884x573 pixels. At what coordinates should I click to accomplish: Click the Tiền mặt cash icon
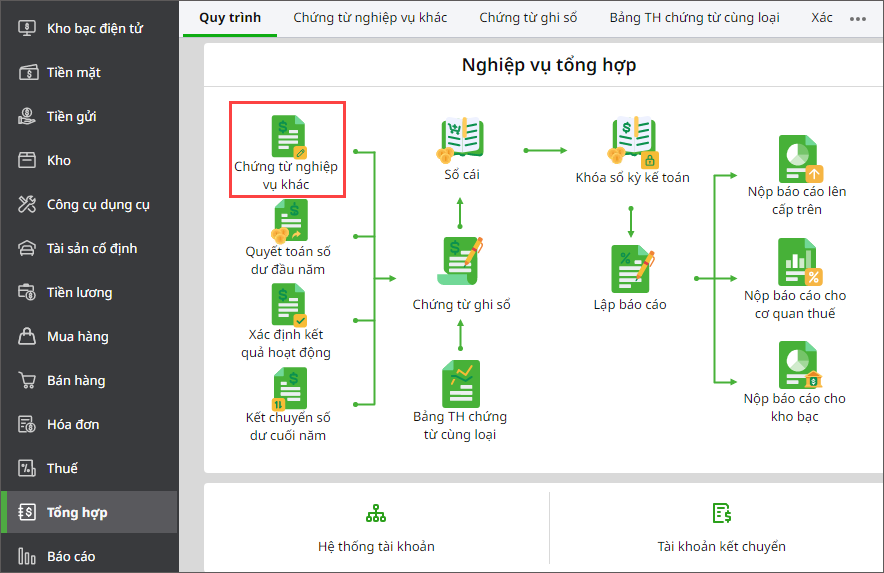click(x=28, y=72)
